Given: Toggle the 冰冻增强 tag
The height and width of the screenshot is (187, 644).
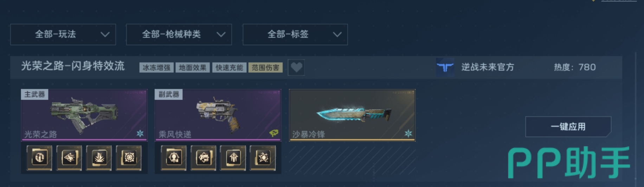Looking at the screenshot, I should tap(157, 68).
